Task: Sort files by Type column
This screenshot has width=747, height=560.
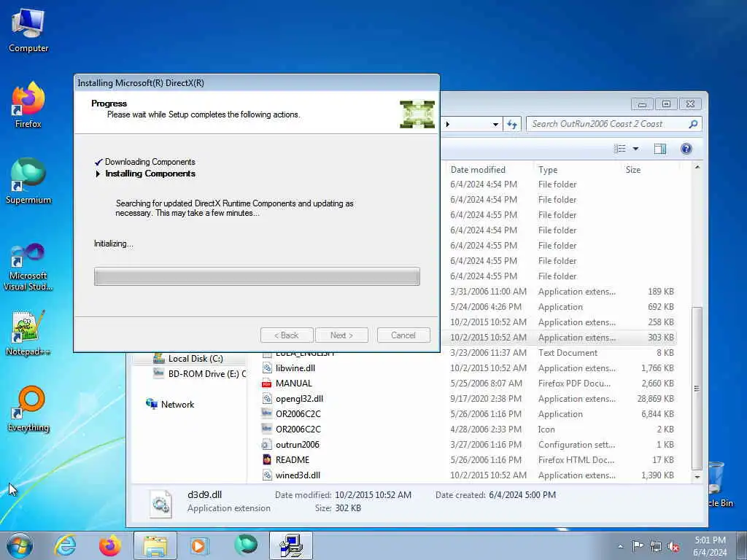Action: [x=548, y=169]
